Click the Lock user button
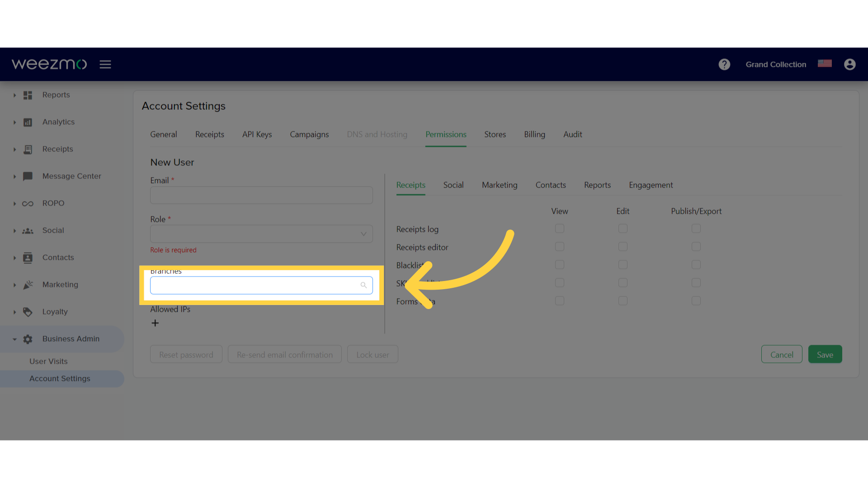The width and height of the screenshot is (868, 488). (373, 354)
